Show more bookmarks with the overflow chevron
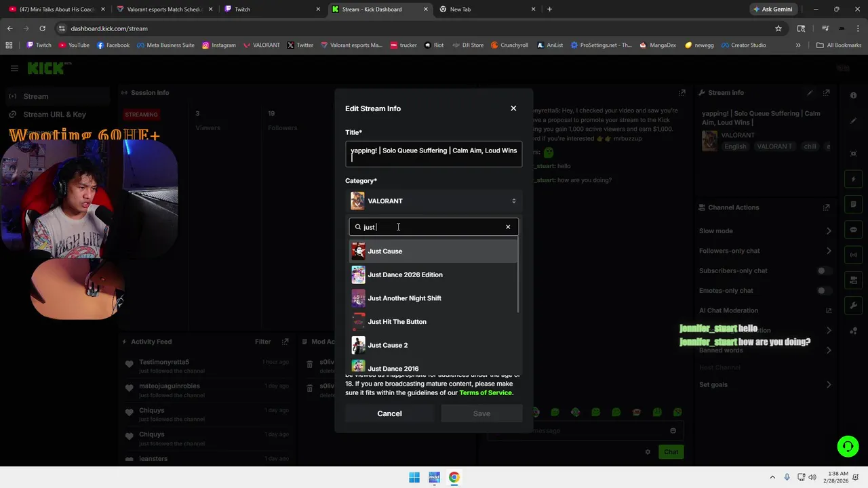Viewport: 868px width, 488px height. [x=798, y=45]
